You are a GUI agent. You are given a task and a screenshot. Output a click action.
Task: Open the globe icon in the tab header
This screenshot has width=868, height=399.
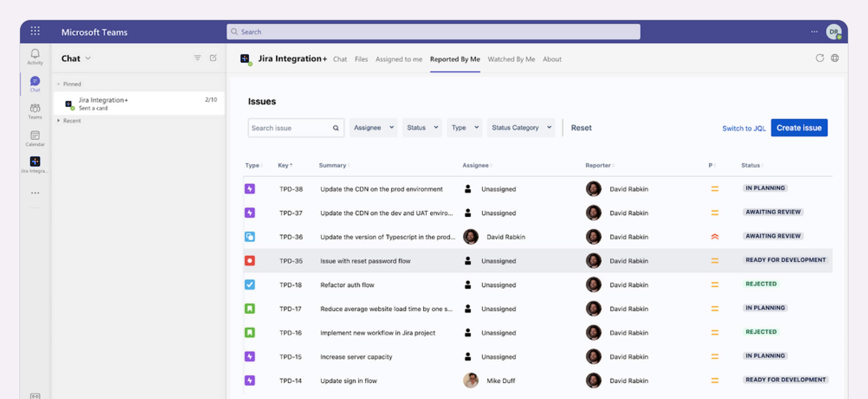[835, 58]
